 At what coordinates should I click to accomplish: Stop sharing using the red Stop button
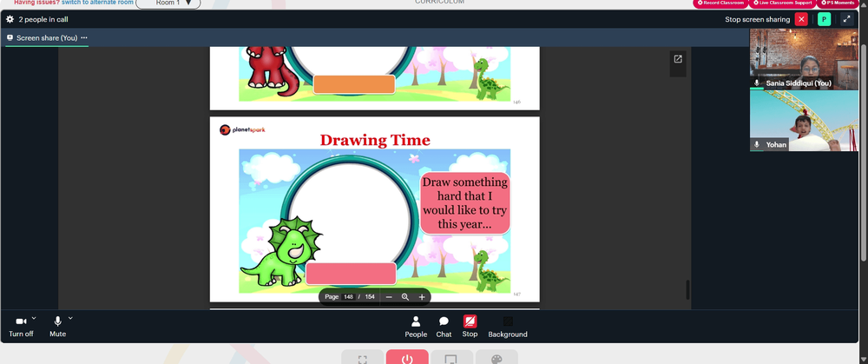[x=470, y=327]
